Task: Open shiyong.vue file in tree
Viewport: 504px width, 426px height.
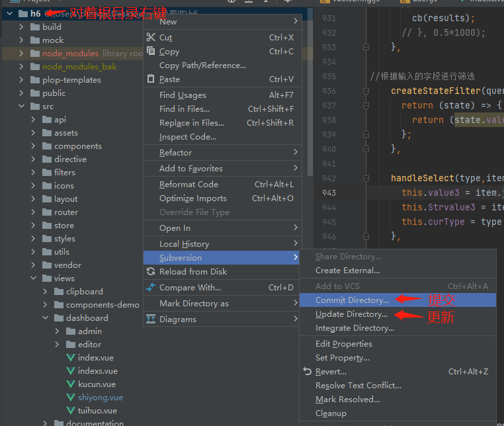Action: (x=100, y=398)
